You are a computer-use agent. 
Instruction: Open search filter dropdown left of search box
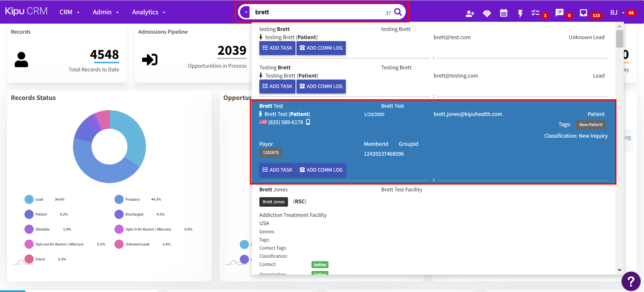coord(245,12)
